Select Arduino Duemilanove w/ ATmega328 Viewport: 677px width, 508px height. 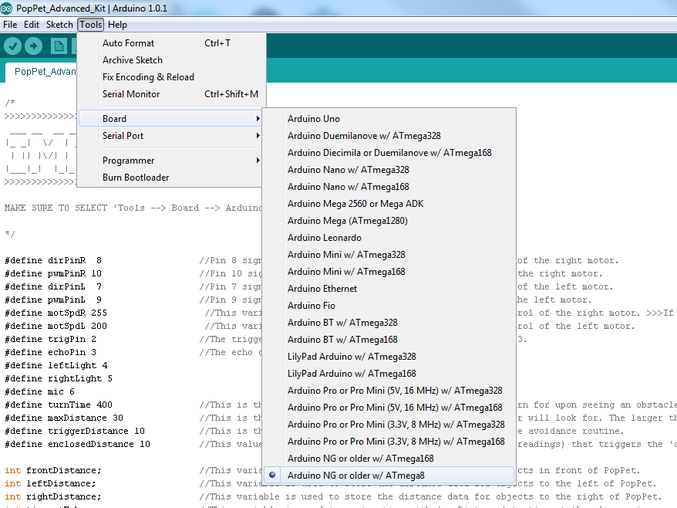pos(389,136)
